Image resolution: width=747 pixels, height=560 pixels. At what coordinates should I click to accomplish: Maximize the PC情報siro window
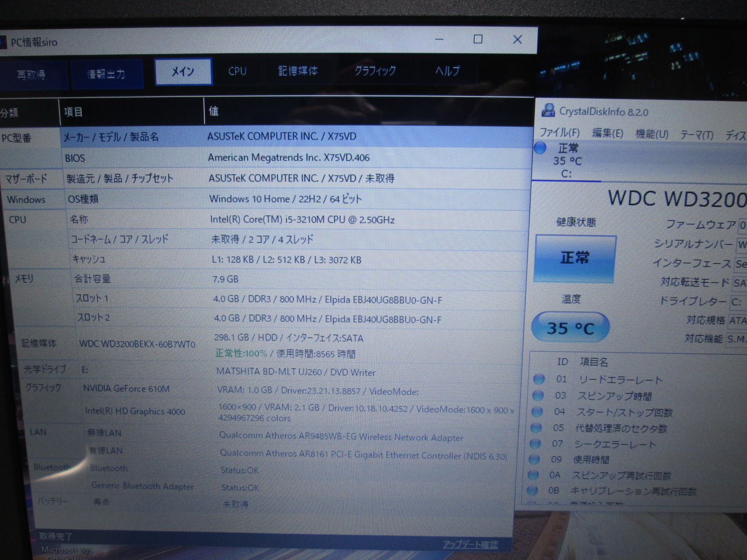[478, 39]
